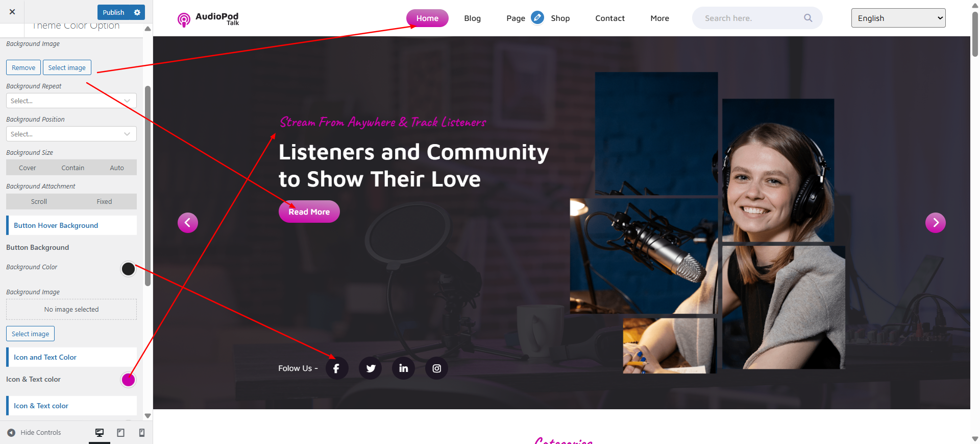Switch to mobile preview device icon
The height and width of the screenshot is (444, 980).
point(142,433)
